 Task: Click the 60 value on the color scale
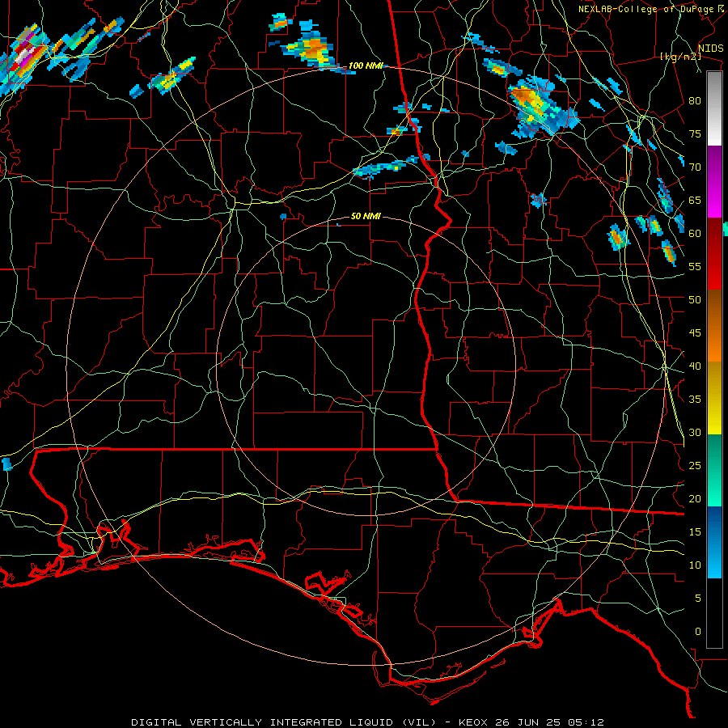(x=695, y=234)
